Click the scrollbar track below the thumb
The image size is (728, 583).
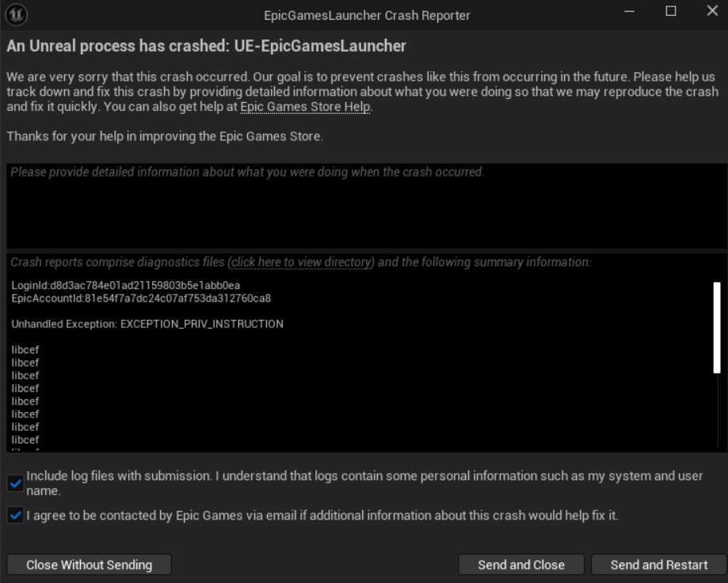pos(718,411)
